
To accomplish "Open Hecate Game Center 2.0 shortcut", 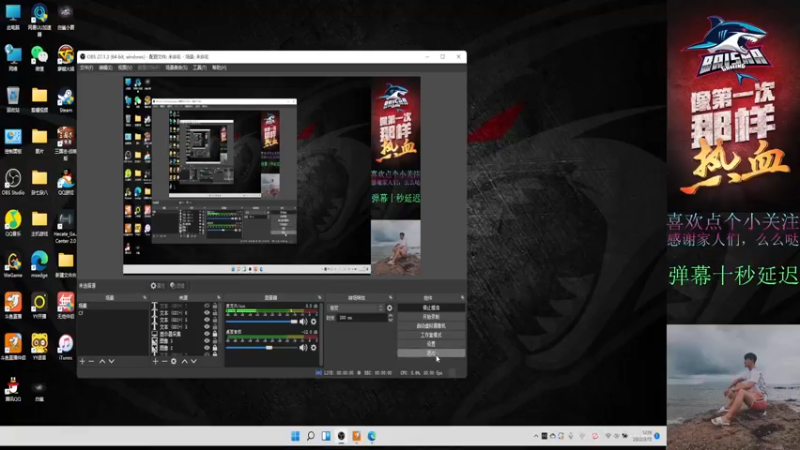I will pyautogui.click(x=65, y=227).
